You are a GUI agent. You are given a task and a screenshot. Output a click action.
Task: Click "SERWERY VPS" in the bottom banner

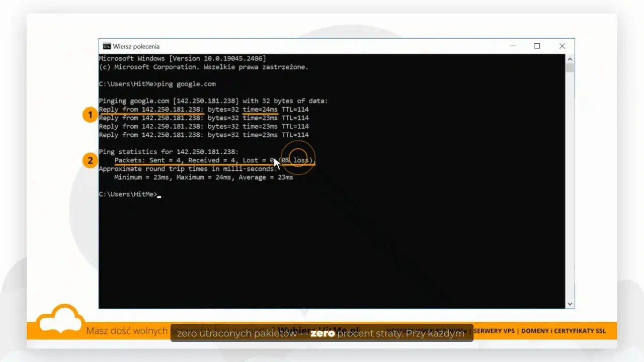tap(495, 331)
